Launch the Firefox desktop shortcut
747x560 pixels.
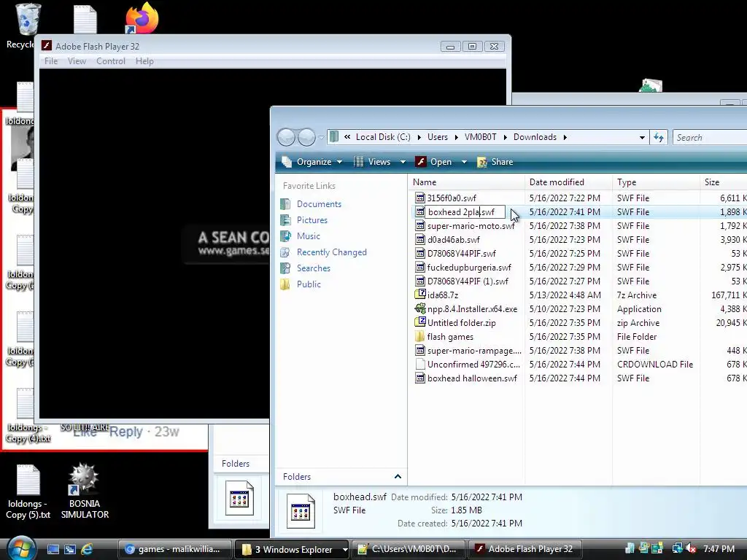[x=142, y=18]
